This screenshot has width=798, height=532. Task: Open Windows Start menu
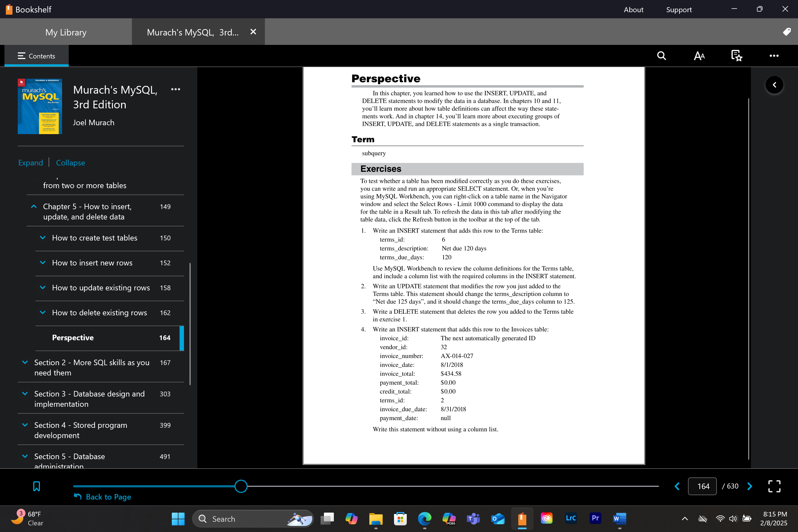tap(178, 519)
